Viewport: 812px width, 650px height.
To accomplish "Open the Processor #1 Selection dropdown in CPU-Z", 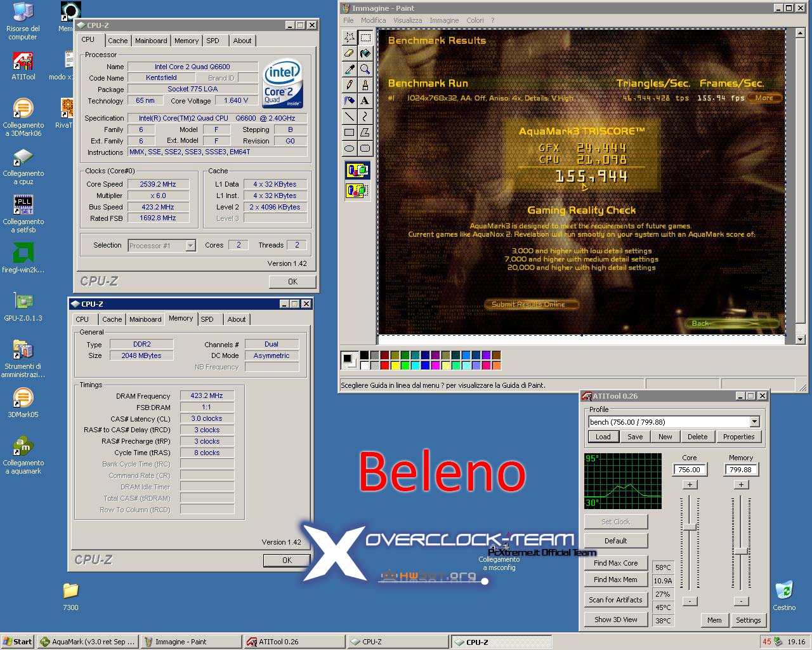I will [x=190, y=246].
